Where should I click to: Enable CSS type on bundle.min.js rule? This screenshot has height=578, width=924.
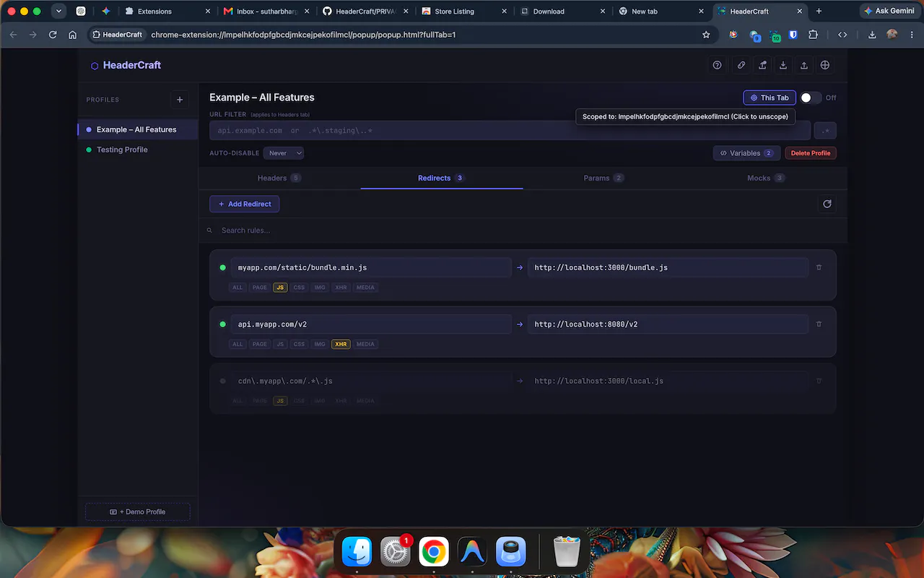pyautogui.click(x=299, y=288)
